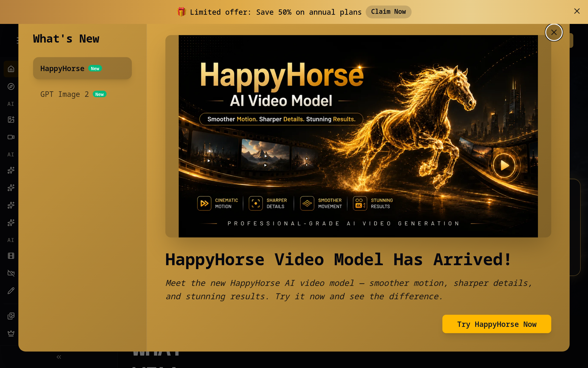Open the HappyHorse AI Video Model promo image
Image resolution: width=588 pixels, height=368 pixels.
[x=358, y=136]
